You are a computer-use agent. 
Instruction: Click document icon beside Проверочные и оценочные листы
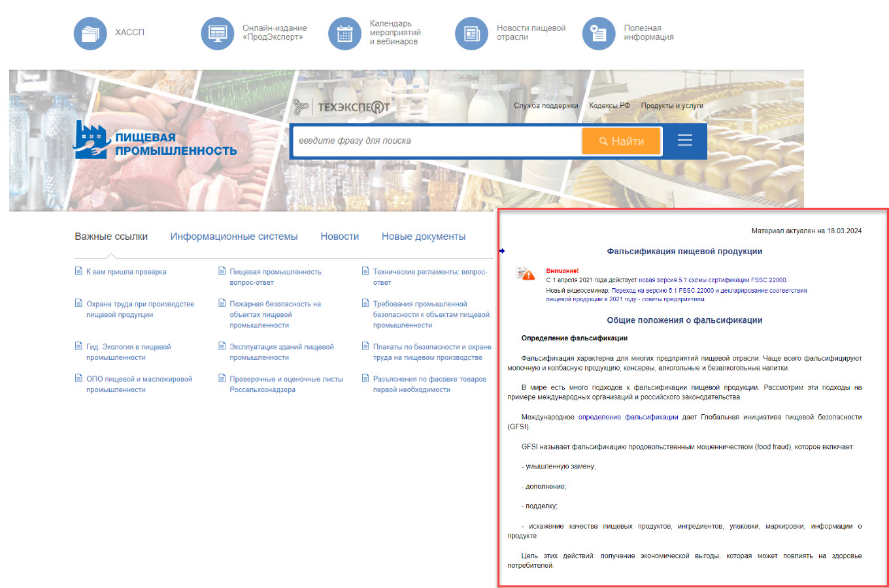222,378
